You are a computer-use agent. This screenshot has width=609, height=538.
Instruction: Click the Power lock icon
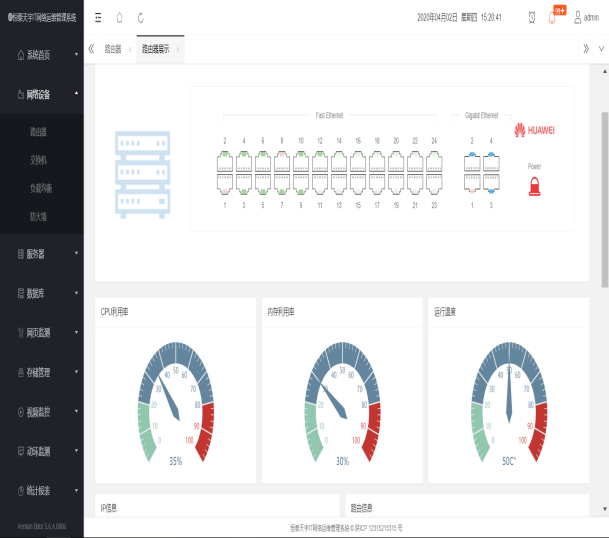[534, 186]
